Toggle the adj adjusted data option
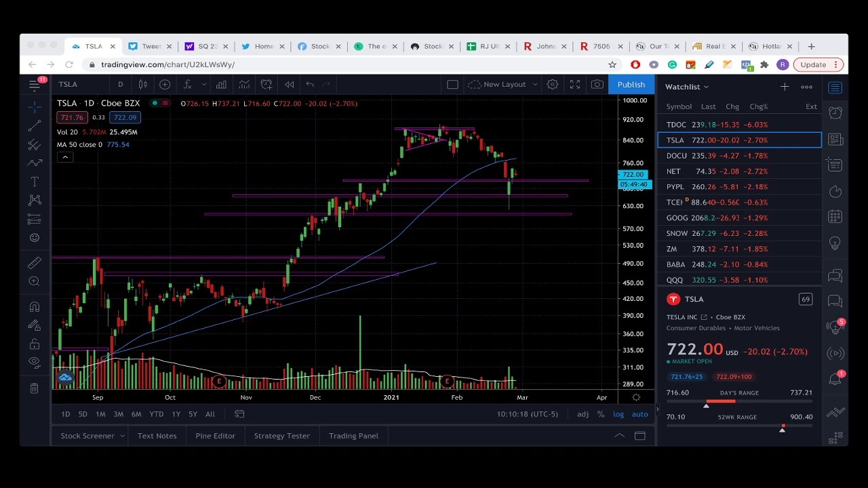Image resolution: width=868 pixels, height=488 pixels. coord(583,414)
